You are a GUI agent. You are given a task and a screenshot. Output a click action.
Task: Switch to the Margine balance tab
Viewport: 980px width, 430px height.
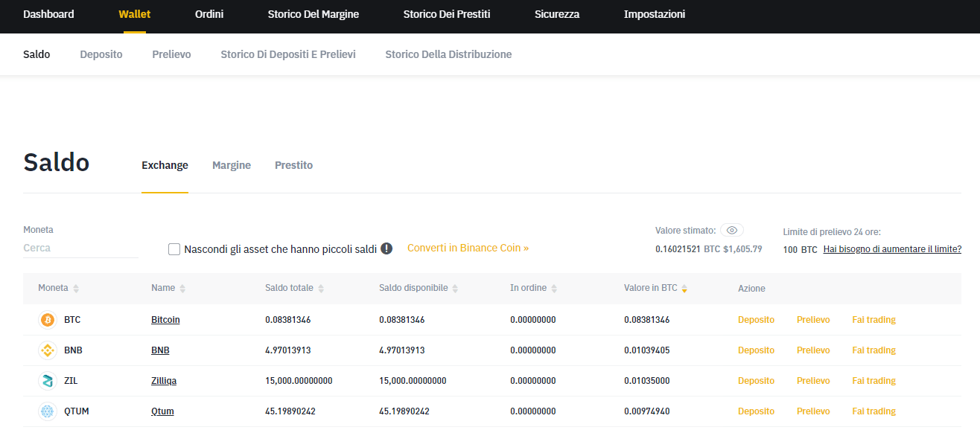click(x=232, y=165)
